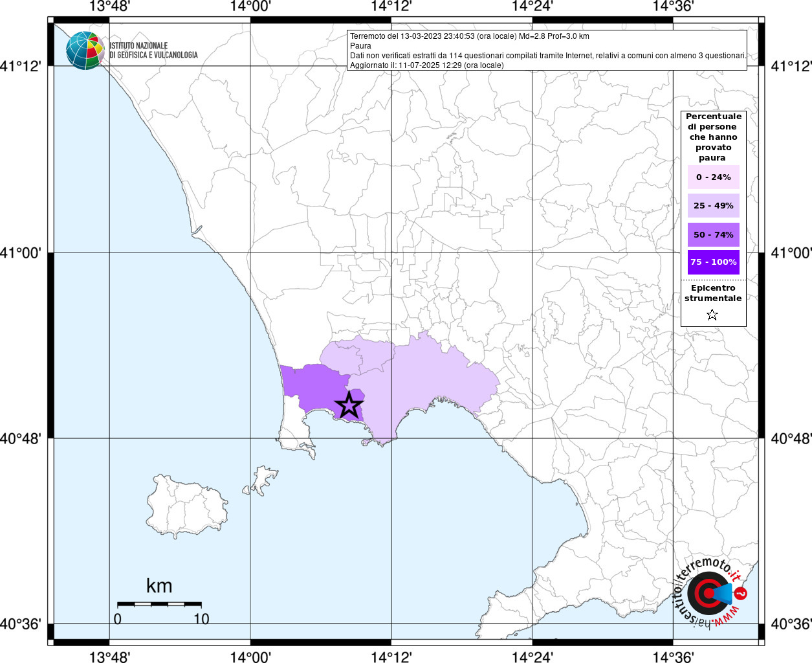Select the 25 - 49% legend swatch

tap(713, 206)
